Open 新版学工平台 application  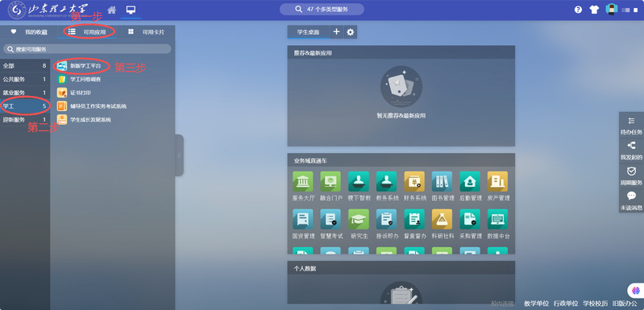tap(79, 65)
